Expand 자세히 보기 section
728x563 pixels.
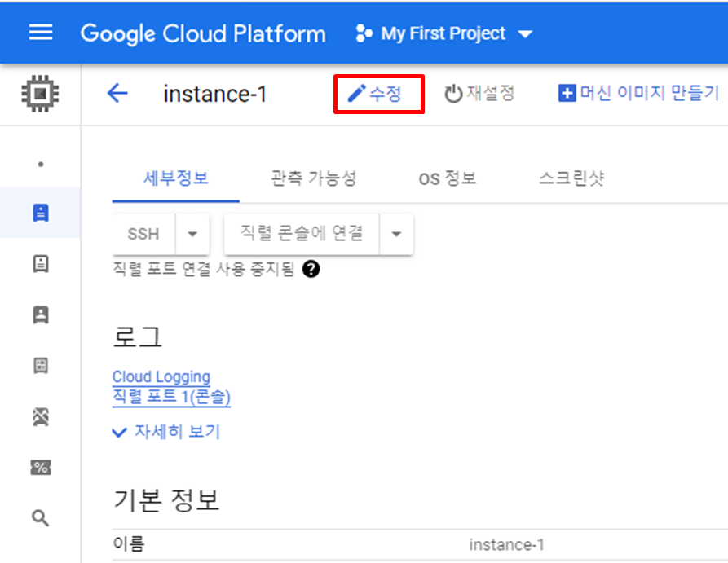(166, 432)
